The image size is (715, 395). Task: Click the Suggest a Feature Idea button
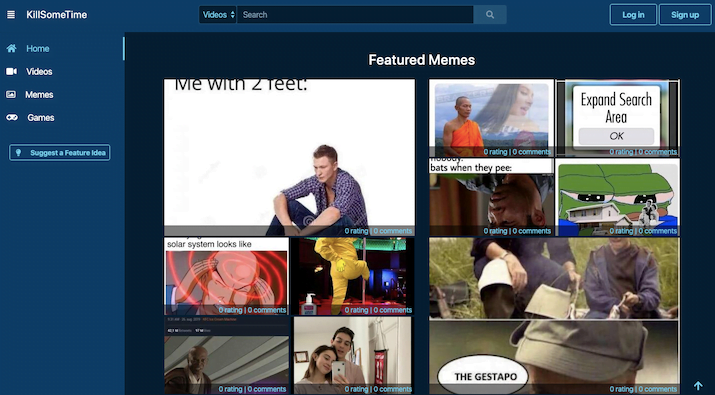60,153
